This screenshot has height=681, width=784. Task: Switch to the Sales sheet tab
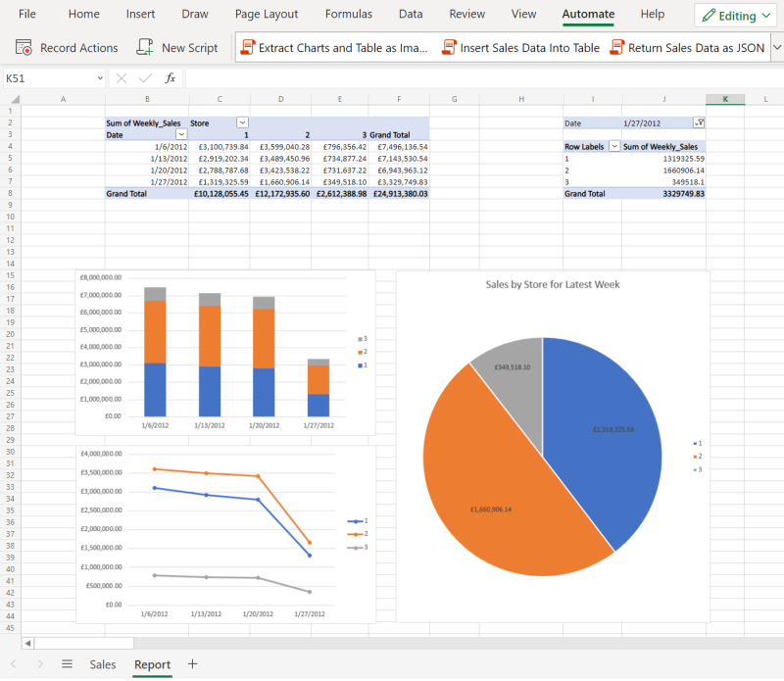tap(103, 664)
